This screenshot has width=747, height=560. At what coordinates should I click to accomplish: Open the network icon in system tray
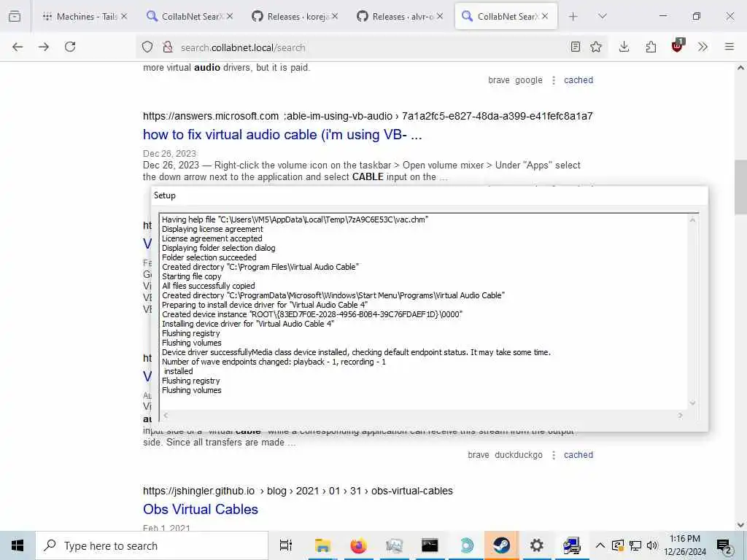click(635, 545)
